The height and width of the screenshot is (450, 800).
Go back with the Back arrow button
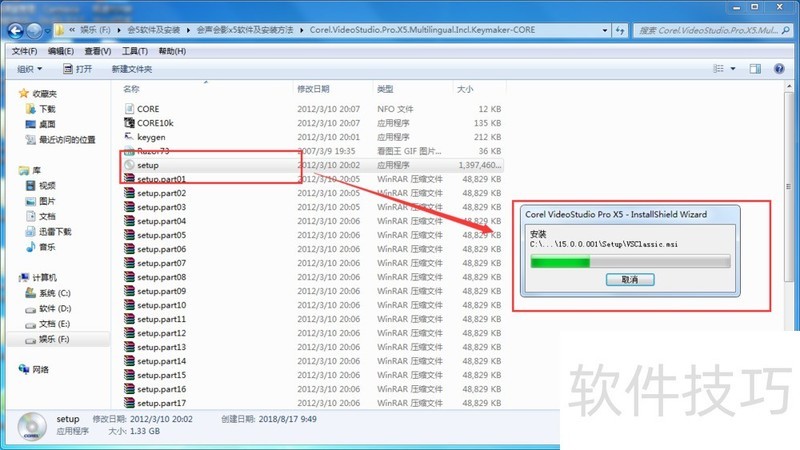pos(16,31)
